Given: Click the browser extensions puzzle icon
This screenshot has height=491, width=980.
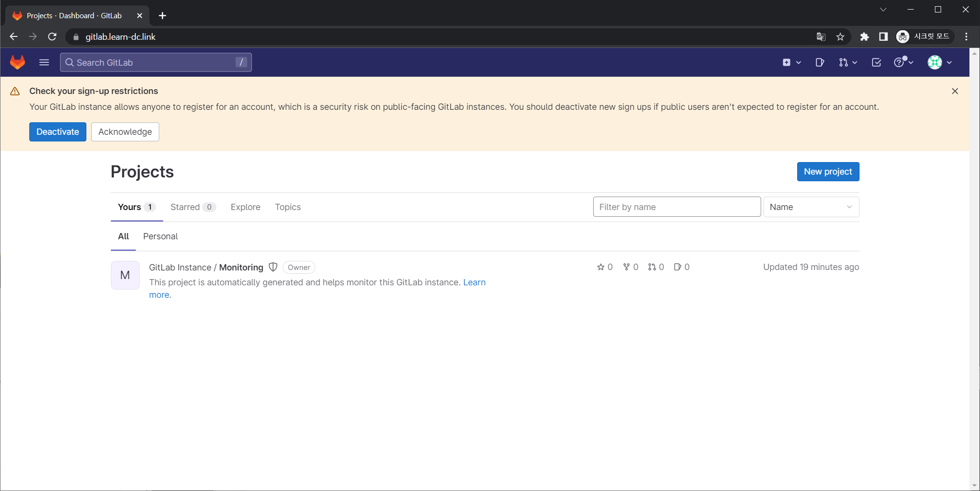Looking at the screenshot, I should [x=864, y=37].
